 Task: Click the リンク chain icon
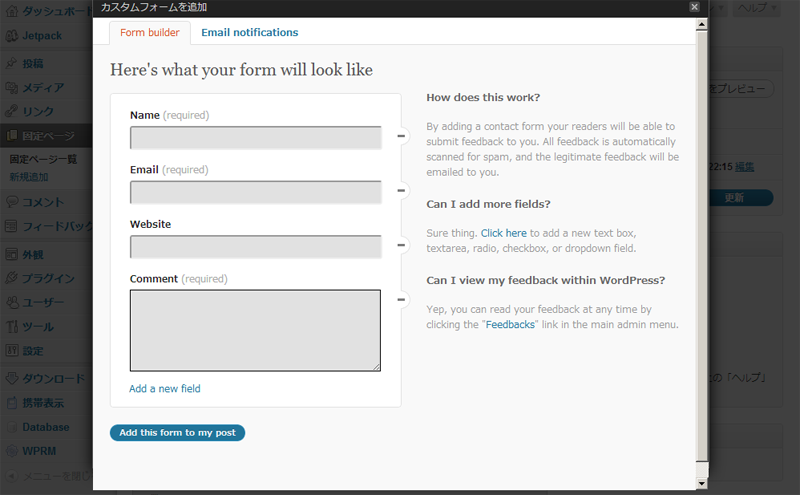click(x=11, y=111)
